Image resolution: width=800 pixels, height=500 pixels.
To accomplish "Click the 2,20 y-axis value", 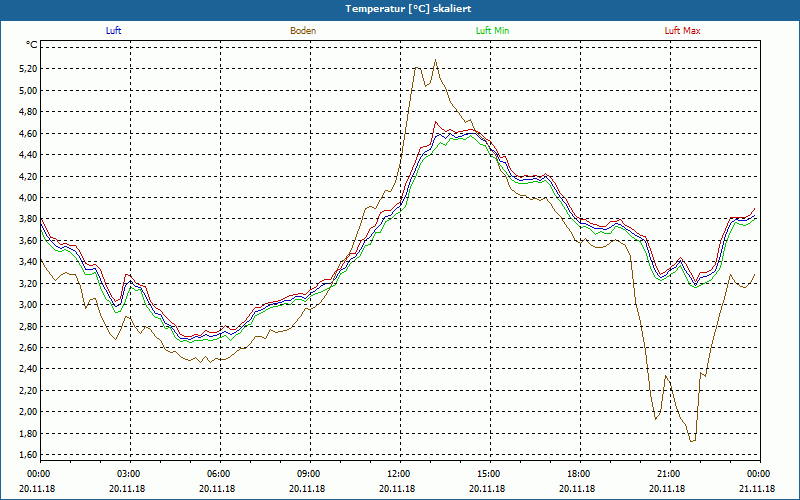I will click(29, 390).
